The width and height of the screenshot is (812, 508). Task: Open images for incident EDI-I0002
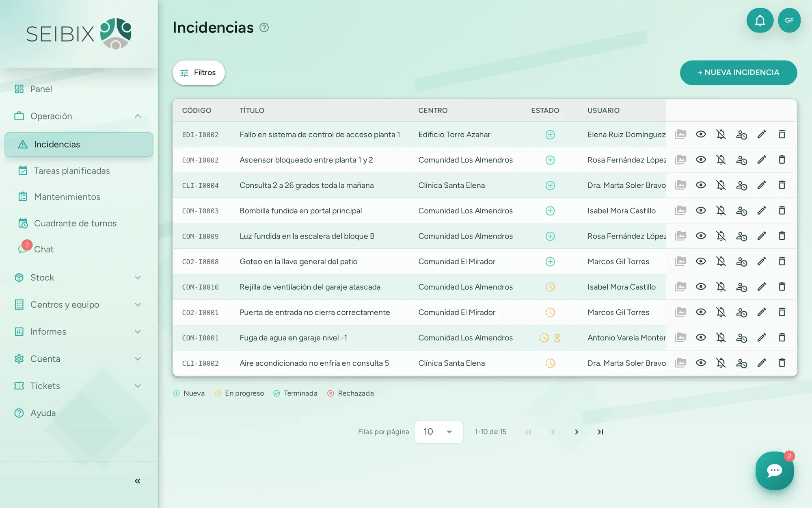pyautogui.click(x=680, y=134)
